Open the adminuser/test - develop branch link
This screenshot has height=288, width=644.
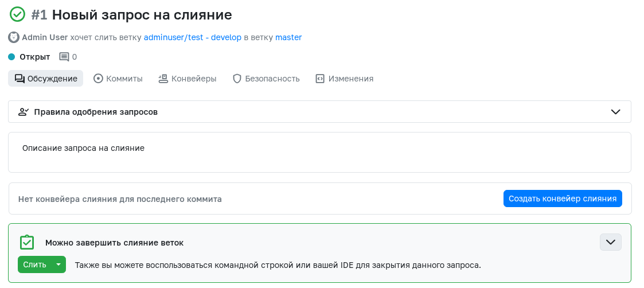[193, 37]
